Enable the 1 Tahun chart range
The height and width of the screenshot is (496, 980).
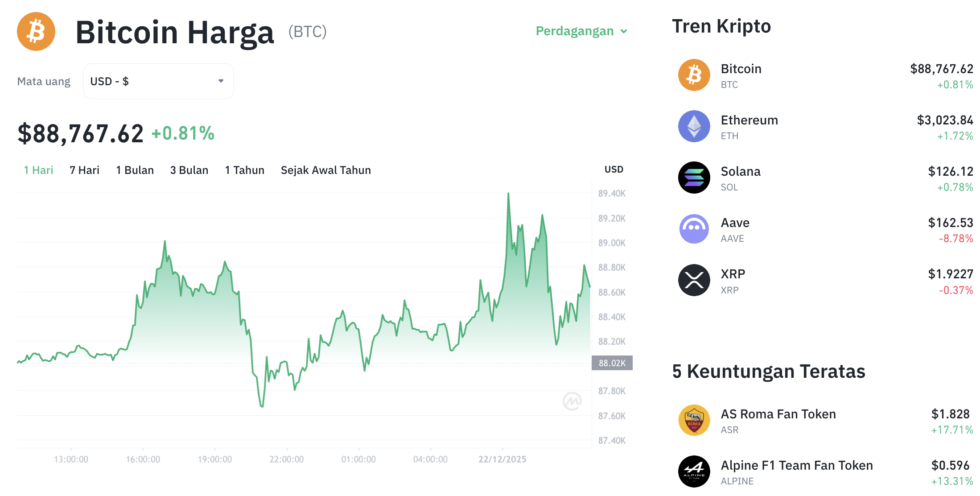click(244, 170)
